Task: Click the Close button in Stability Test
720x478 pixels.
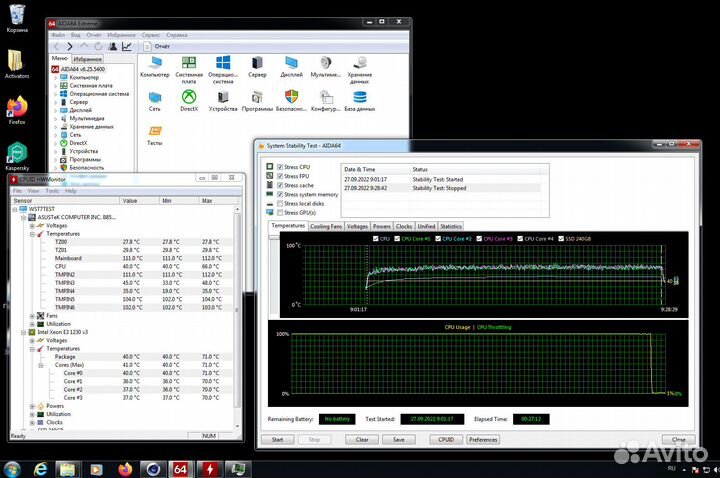Action: pyautogui.click(x=679, y=440)
